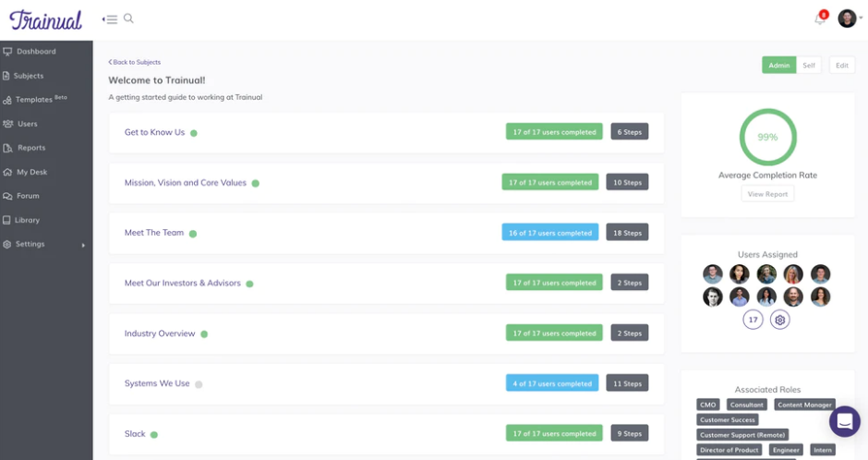Open the notifications bell
The height and width of the screenshot is (460, 868).
click(820, 19)
